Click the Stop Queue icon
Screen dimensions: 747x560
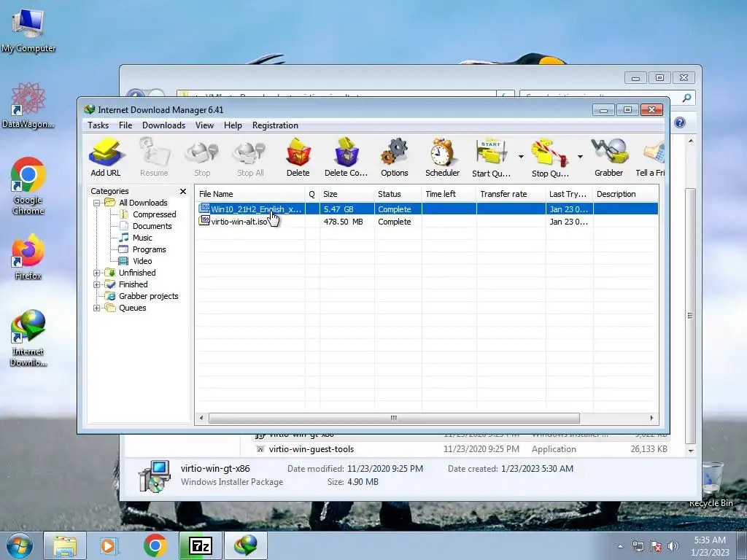coord(550,157)
